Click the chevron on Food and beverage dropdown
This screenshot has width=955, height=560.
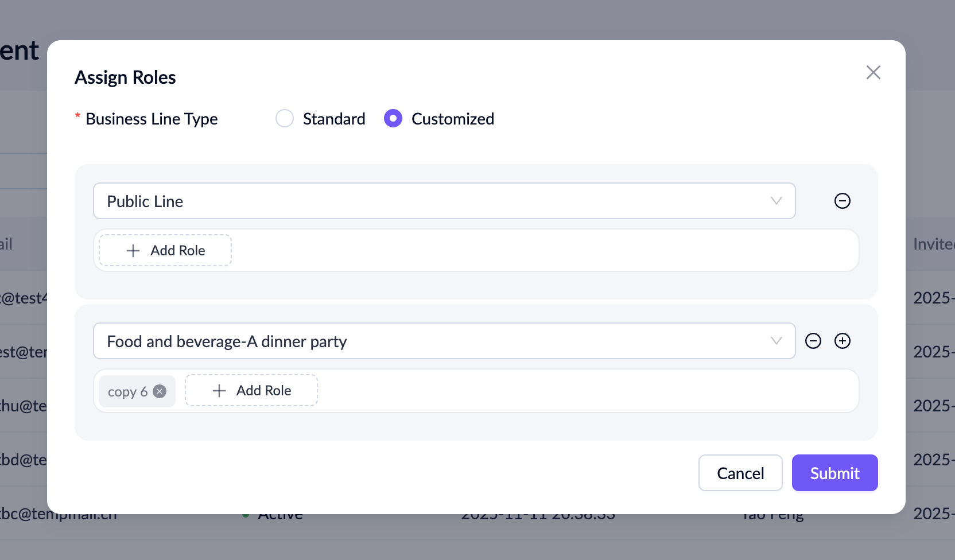point(776,341)
